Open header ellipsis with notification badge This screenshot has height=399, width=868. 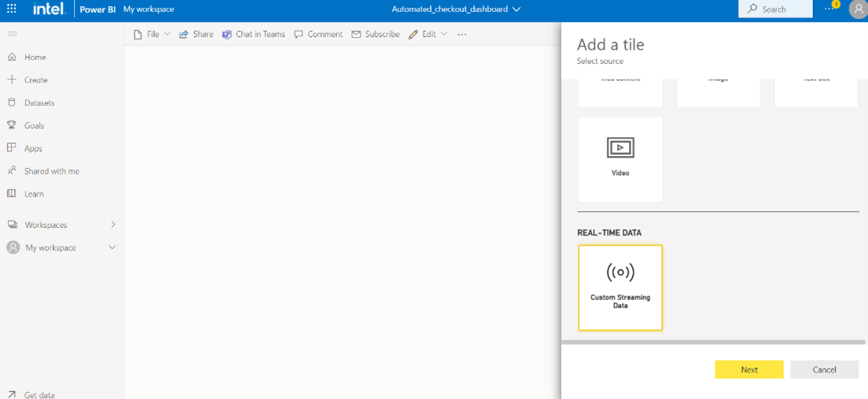click(x=831, y=8)
